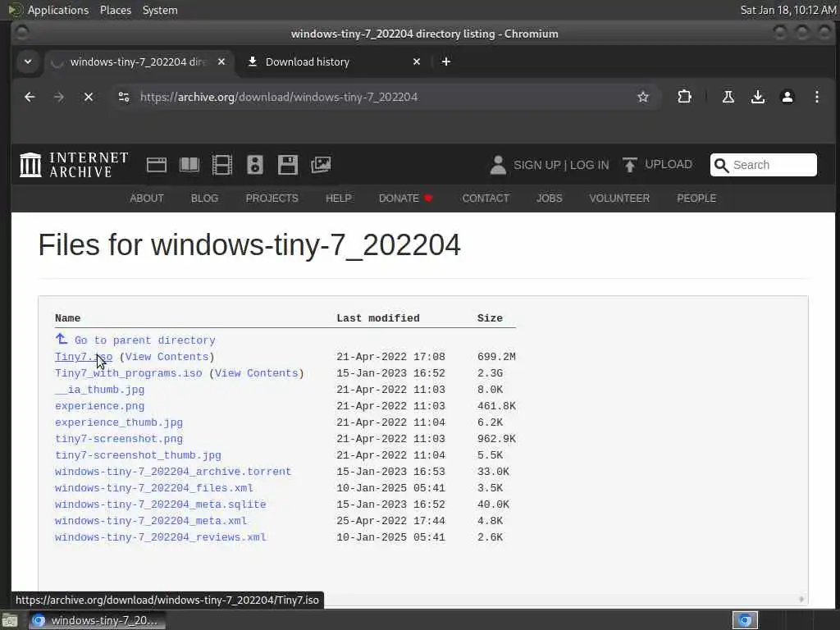This screenshot has height=630, width=840.
Task: Open the HELP nav item
Action: pos(339,199)
